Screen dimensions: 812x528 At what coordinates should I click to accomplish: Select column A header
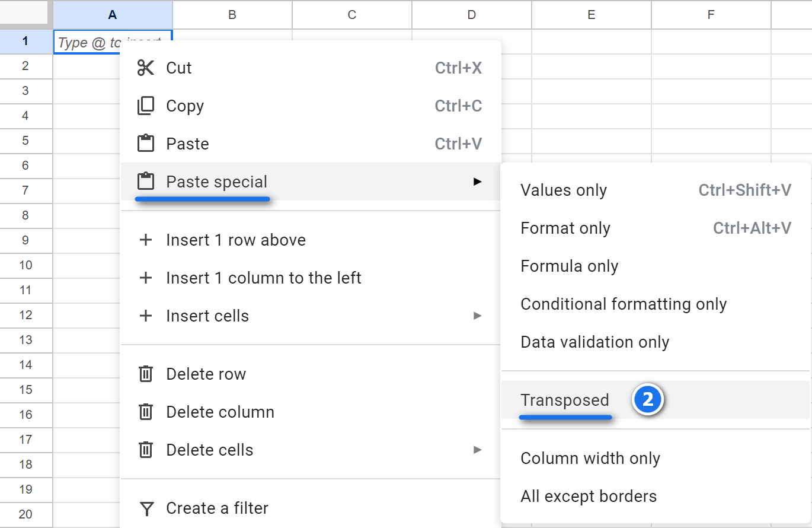click(113, 15)
